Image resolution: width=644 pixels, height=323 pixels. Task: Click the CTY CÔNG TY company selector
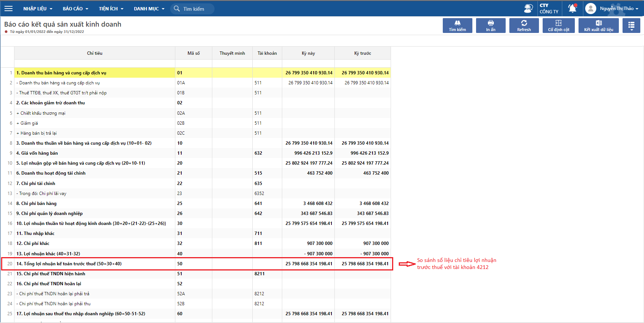(x=549, y=9)
